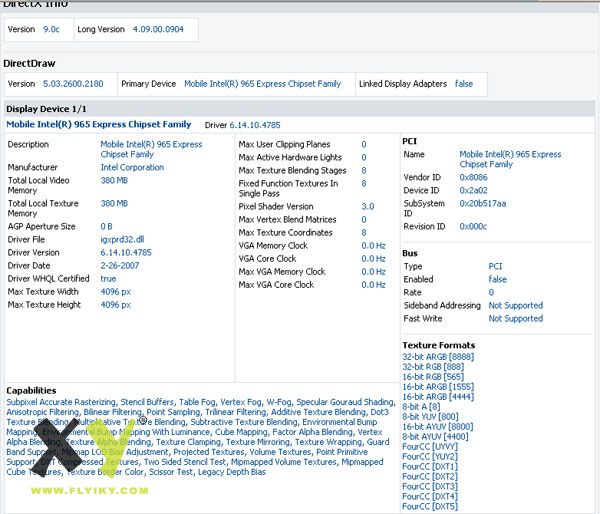600x514 pixels.
Task: Click VGA Core Clock value 0.0 Hz
Action: pos(373,259)
